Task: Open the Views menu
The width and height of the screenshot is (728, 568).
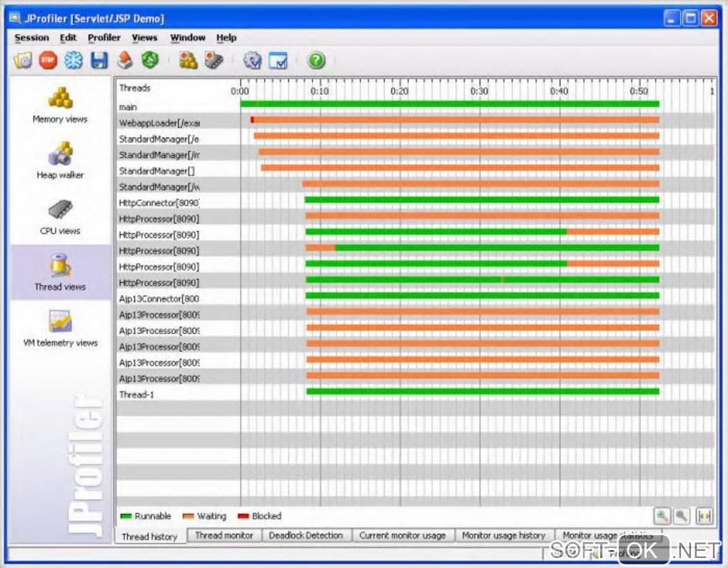Action: pyautogui.click(x=144, y=38)
